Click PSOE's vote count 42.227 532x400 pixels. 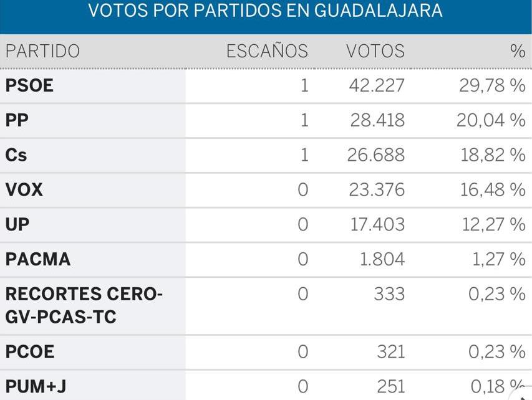point(377,85)
